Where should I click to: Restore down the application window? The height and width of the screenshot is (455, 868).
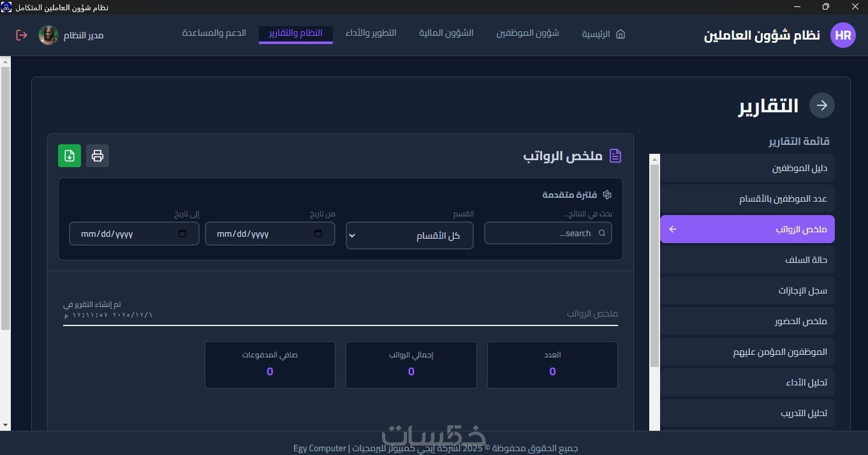826,7
